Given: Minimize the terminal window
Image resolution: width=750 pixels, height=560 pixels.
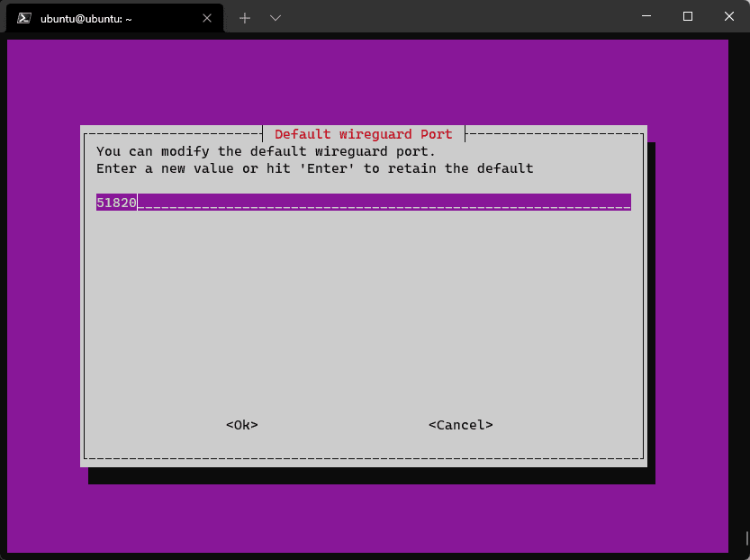Looking at the screenshot, I should [x=646, y=16].
